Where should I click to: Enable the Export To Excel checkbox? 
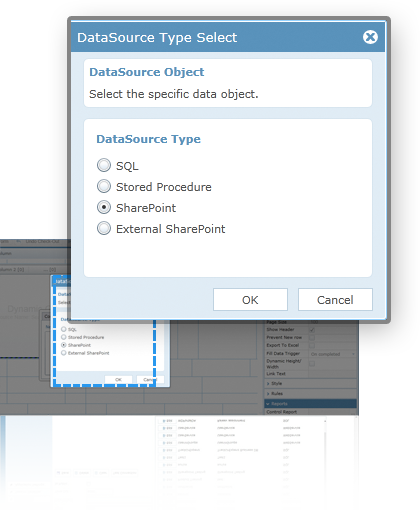312,345
